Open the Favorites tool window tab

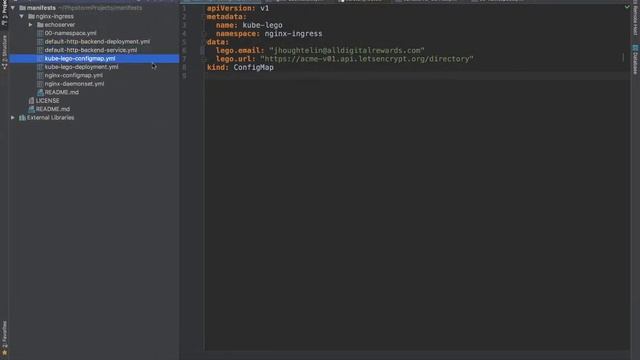[4, 338]
